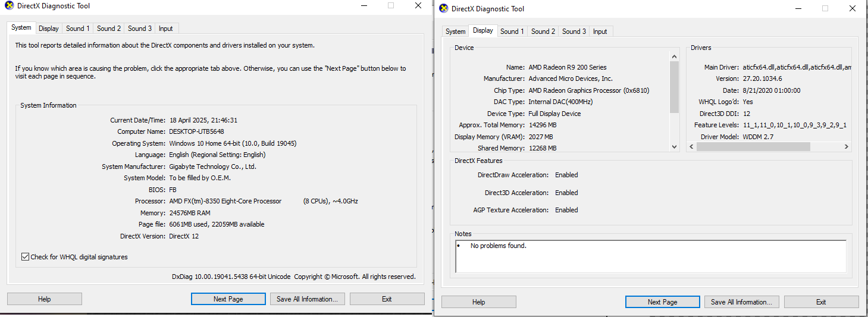The width and height of the screenshot is (868, 317).
Task: Click Save All Information in right window
Action: 741,302
